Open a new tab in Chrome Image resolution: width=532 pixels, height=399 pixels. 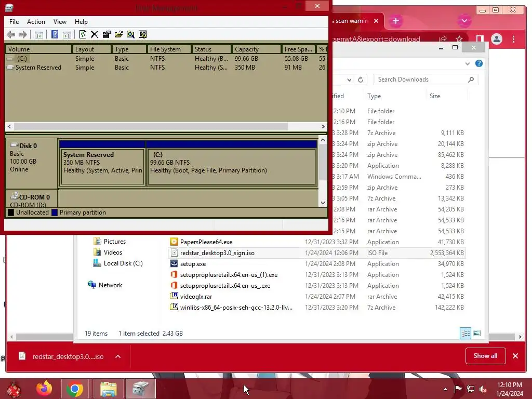[x=395, y=21]
